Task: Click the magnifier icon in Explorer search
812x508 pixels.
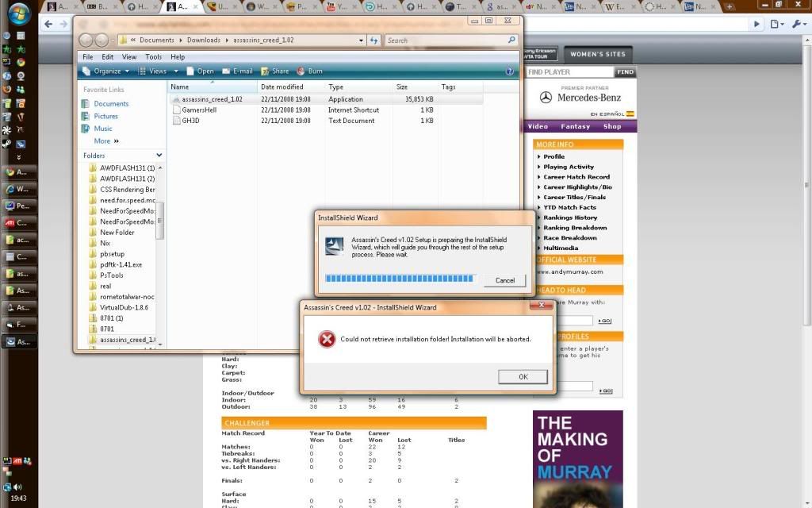Action: click(511, 40)
